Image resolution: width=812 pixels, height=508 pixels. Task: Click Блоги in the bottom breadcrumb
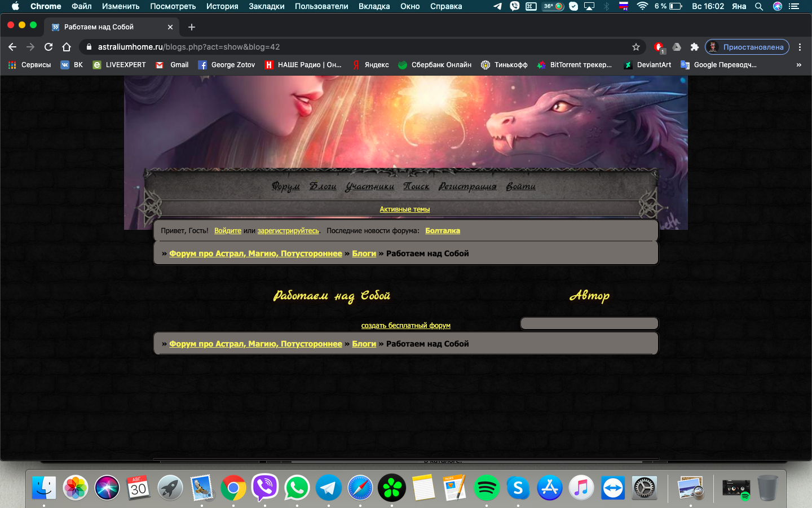[x=364, y=344]
